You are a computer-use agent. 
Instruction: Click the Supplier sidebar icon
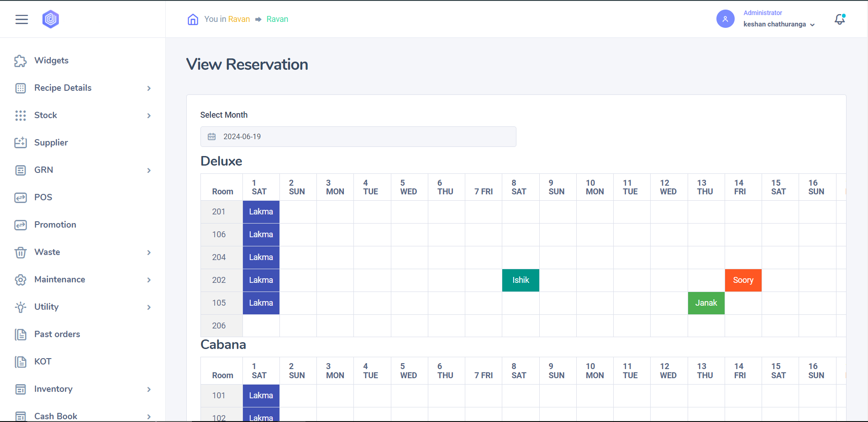(x=21, y=143)
